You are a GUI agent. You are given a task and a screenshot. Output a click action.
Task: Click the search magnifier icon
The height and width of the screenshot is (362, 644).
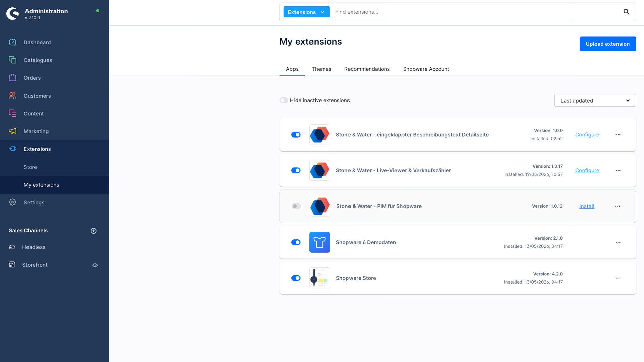tap(626, 12)
